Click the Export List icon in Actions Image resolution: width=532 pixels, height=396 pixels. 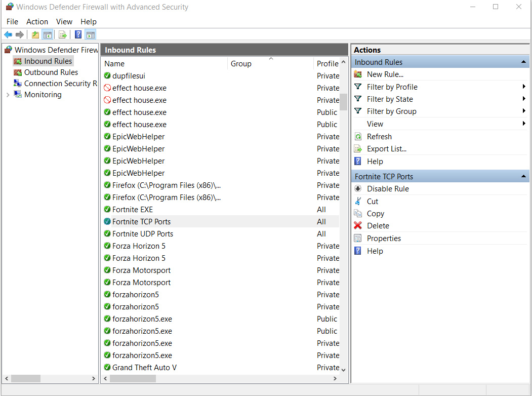point(358,149)
